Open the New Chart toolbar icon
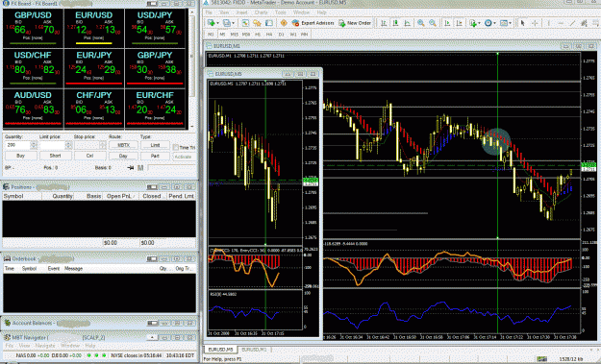Image resolution: width=601 pixels, height=364 pixels. [x=211, y=23]
